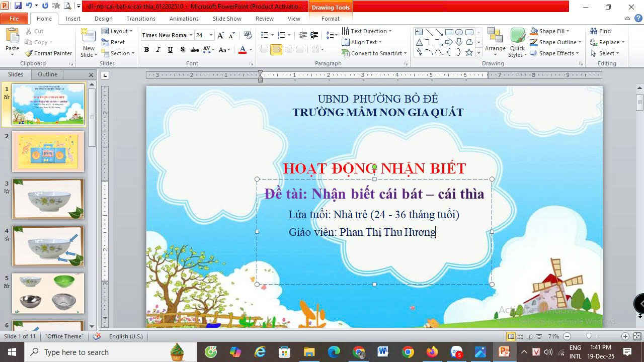The image size is (644, 362).
Task: Toggle Bold formatting
Action: [146, 50]
